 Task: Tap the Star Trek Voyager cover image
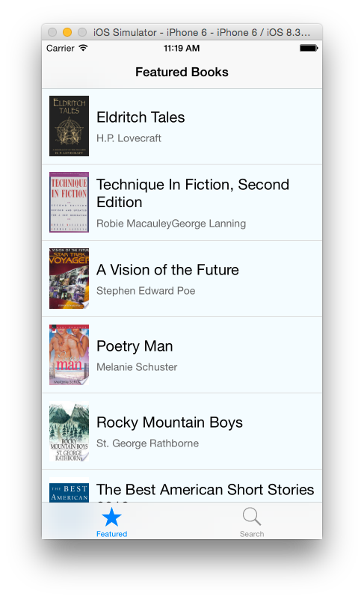69,278
